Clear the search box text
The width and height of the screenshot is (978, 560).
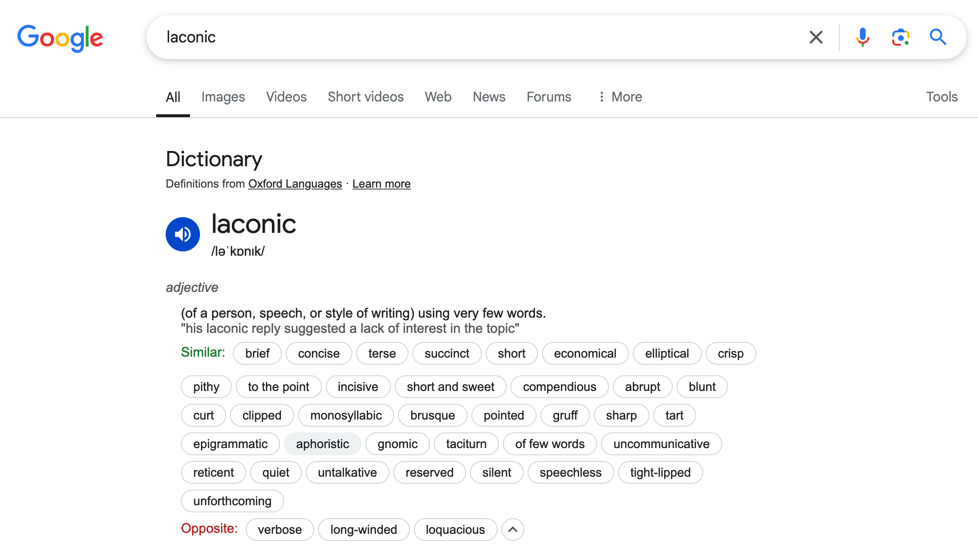point(816,37)
